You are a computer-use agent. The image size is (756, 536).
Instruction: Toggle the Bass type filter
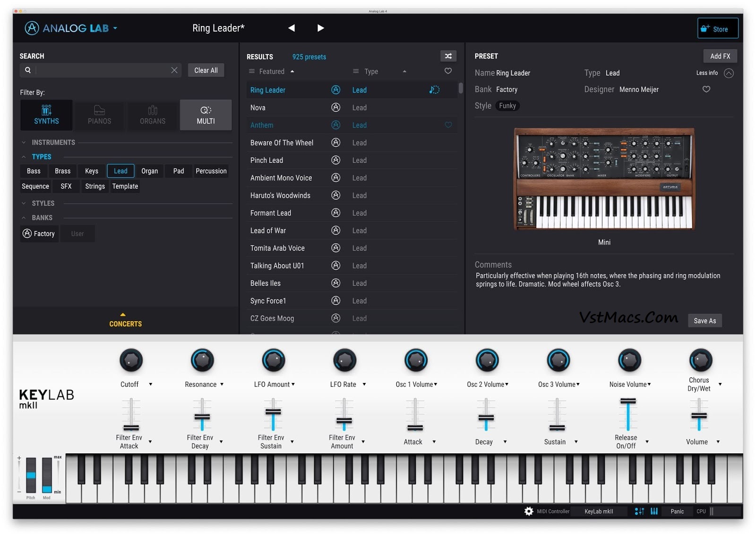pos(34,171)
